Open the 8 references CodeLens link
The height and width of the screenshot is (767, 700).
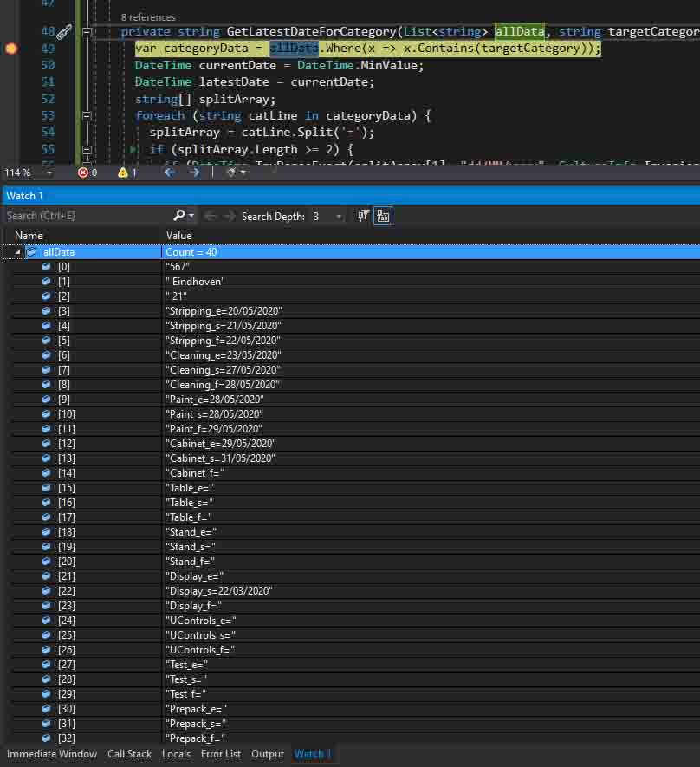point(148,17)
